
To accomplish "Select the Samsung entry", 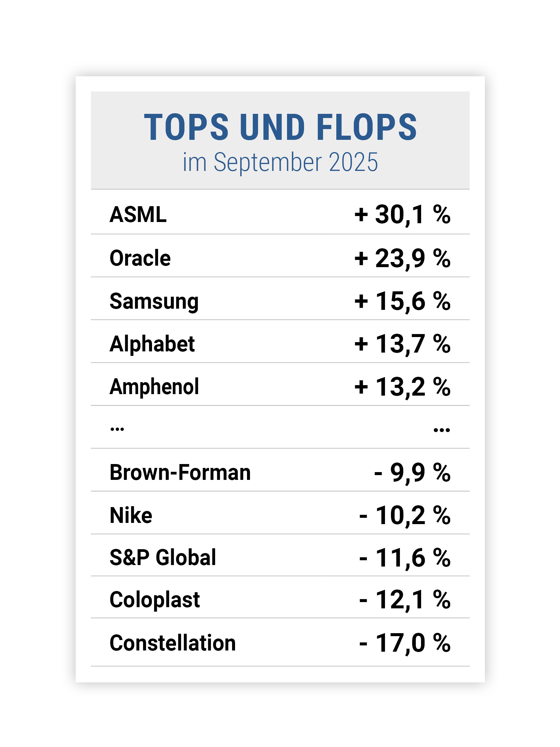I will (154, 301).
